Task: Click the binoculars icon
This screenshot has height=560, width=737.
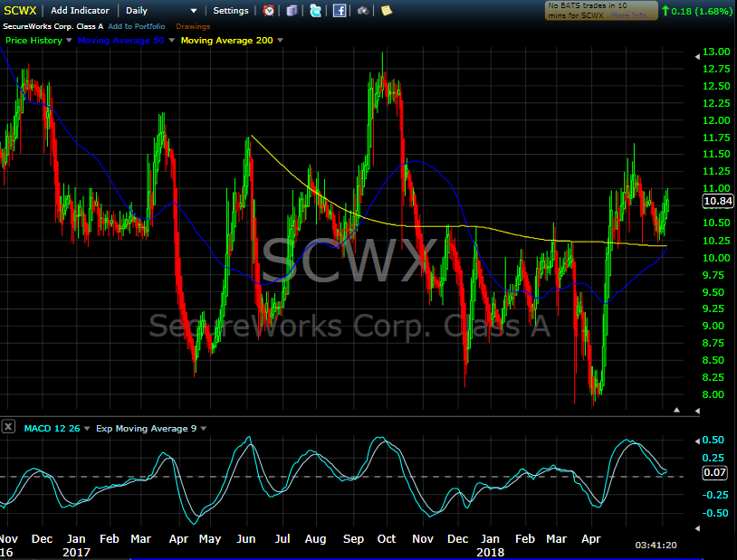Action: tap(363, 10)
